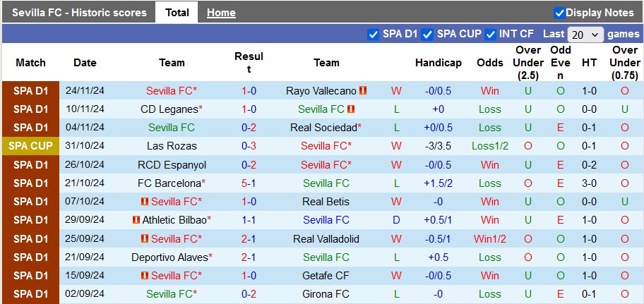644x304 pixels.
Task: Click the 5-1 result score
Action: [249, 183]
